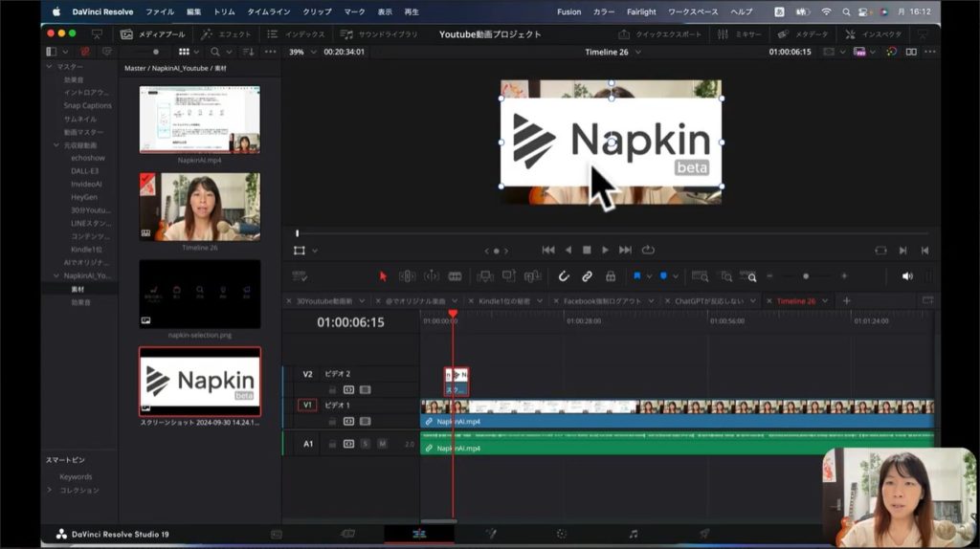Screen dimensions: 980x549
Task: Collapse the NapkinAI_Youtube bin folder
Action: pyautogui.click(x=56, y=275)
